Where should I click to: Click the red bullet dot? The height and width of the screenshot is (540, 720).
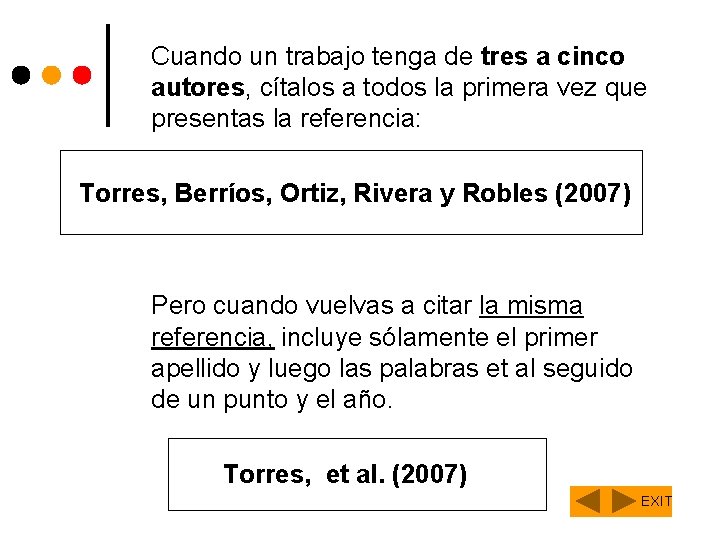[81, 75]
